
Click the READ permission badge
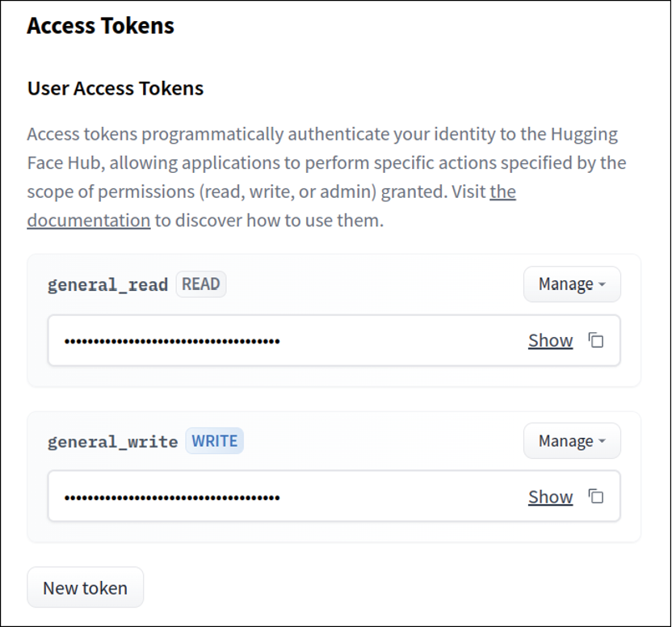[201, 284]
